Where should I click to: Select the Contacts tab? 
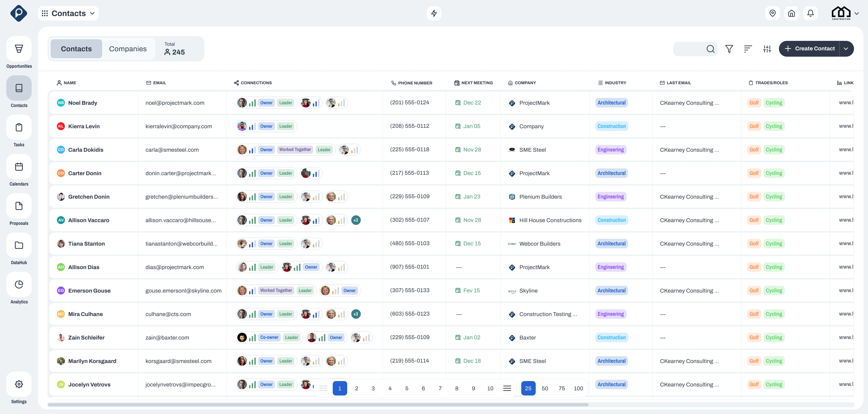pyautogui.click(x=76, y=49)
